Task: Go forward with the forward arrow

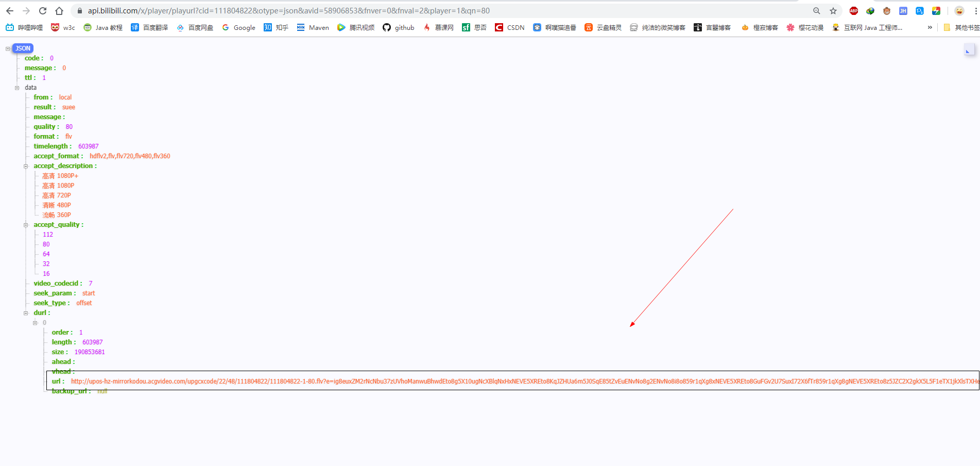Action: [x=26, y=11]
